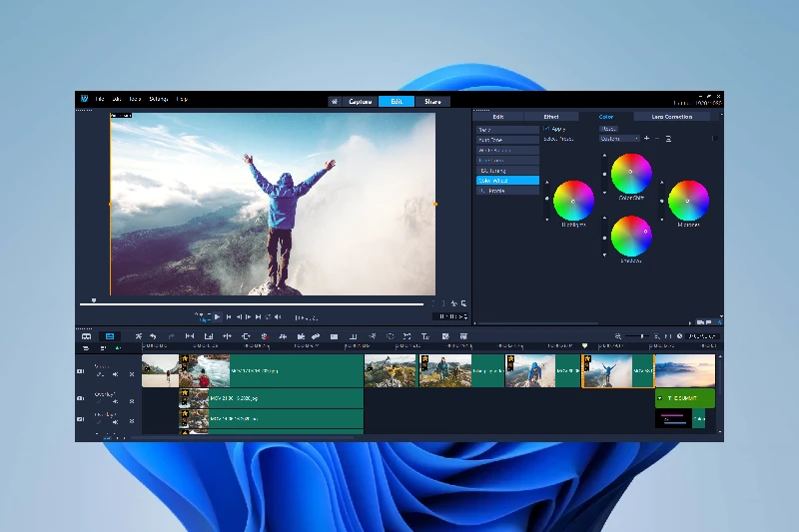The width and height of the screenshot is (799, 532).
Task: Adjust the preview timecode spinner arrows
Action: (x=465, y=316)
